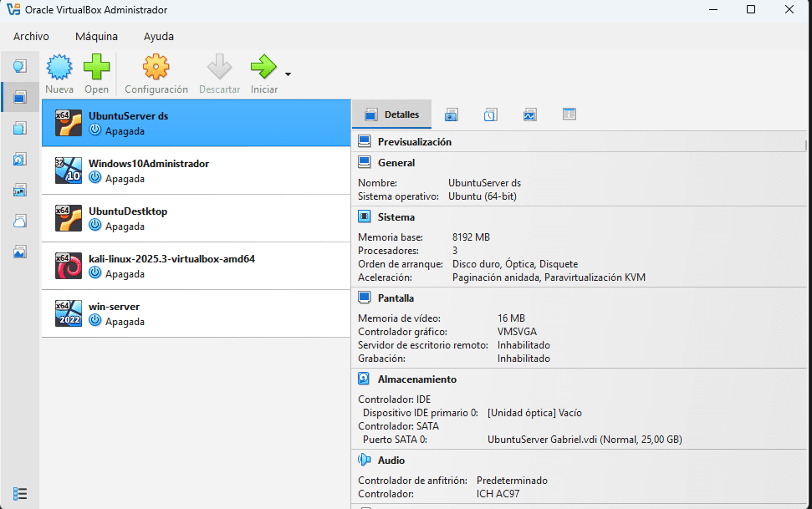This screenshot has height=509, width=812.
Task: Open the Network card tool in sidebar
Action: (x=20, y=190)
